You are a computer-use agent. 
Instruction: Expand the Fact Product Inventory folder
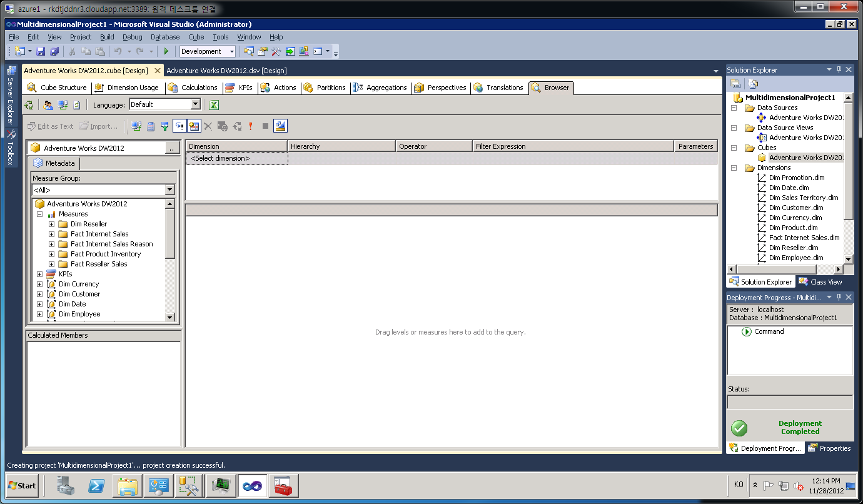(51, 254)
